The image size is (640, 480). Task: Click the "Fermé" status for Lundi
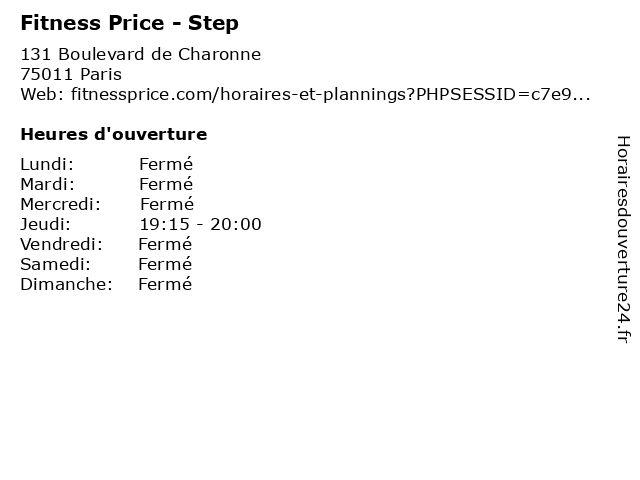(165, 164)
